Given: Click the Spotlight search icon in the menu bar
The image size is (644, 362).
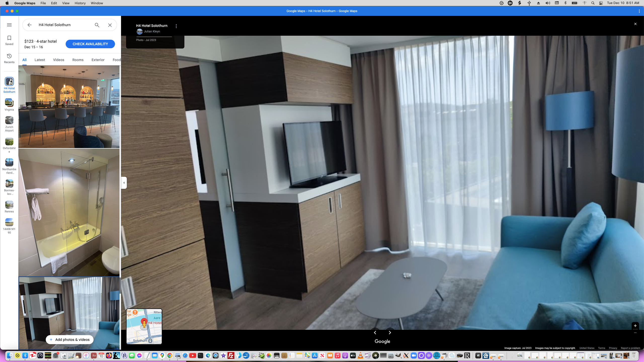Looking at the screenshot, I should pyautogui.click(x=593, y=3).
